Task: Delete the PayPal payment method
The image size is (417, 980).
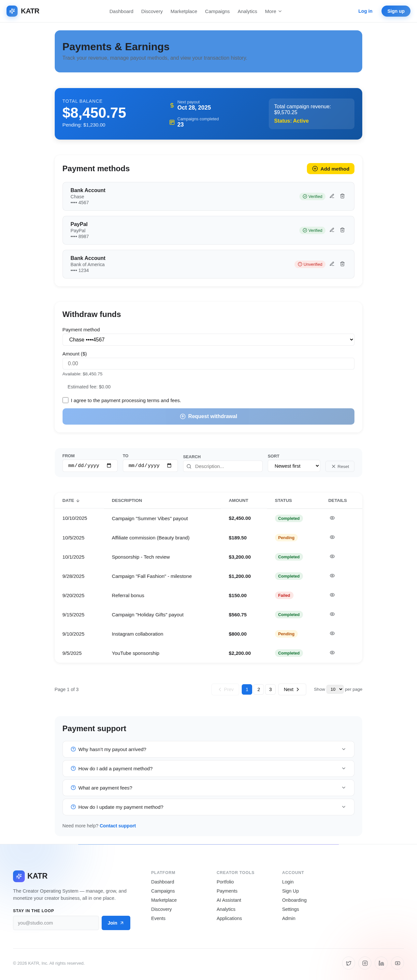Action: 342,230
